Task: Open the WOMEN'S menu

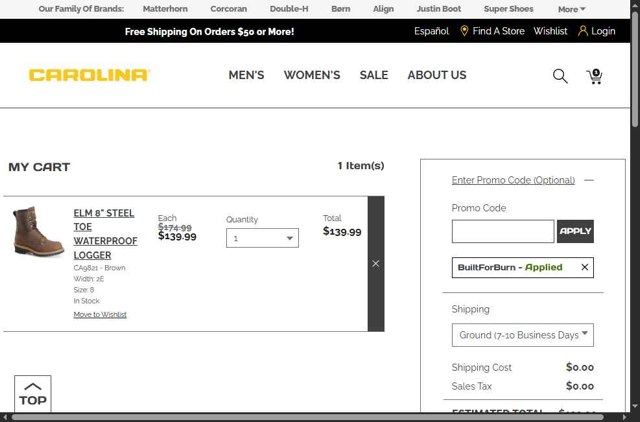Action: point(312,75)
